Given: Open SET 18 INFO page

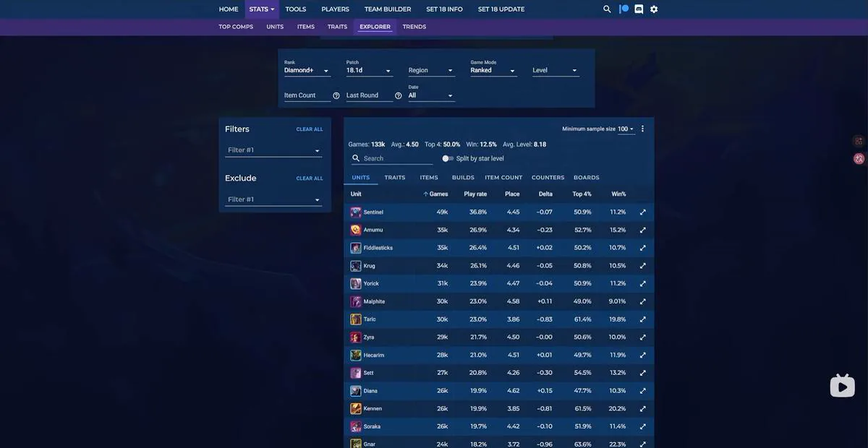Looking at the screenshot, I should coord(445,9).
